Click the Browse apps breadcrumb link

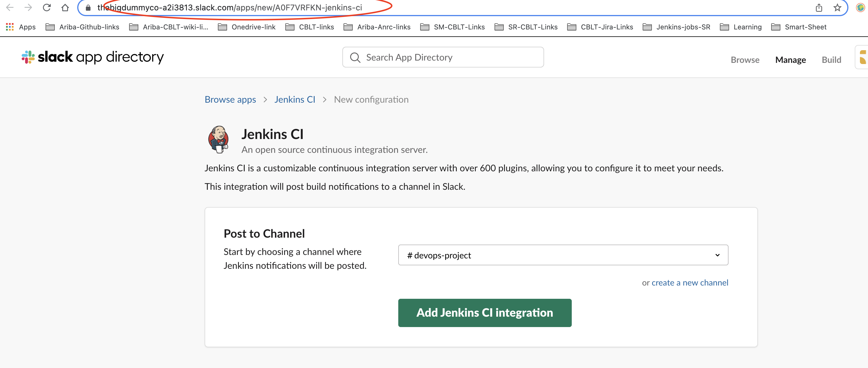click(x=230, y=99)
